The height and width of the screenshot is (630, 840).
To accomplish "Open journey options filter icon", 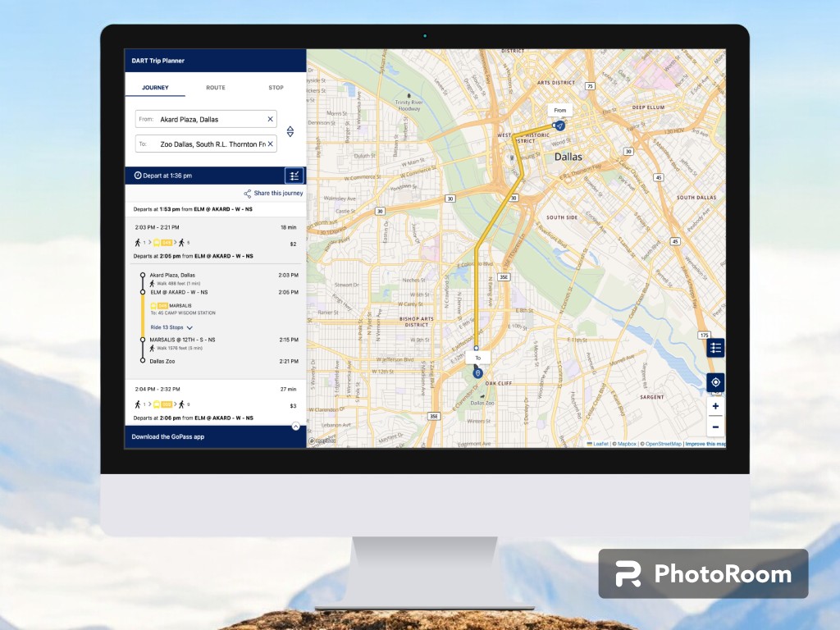I will click(x=294, y=176).
